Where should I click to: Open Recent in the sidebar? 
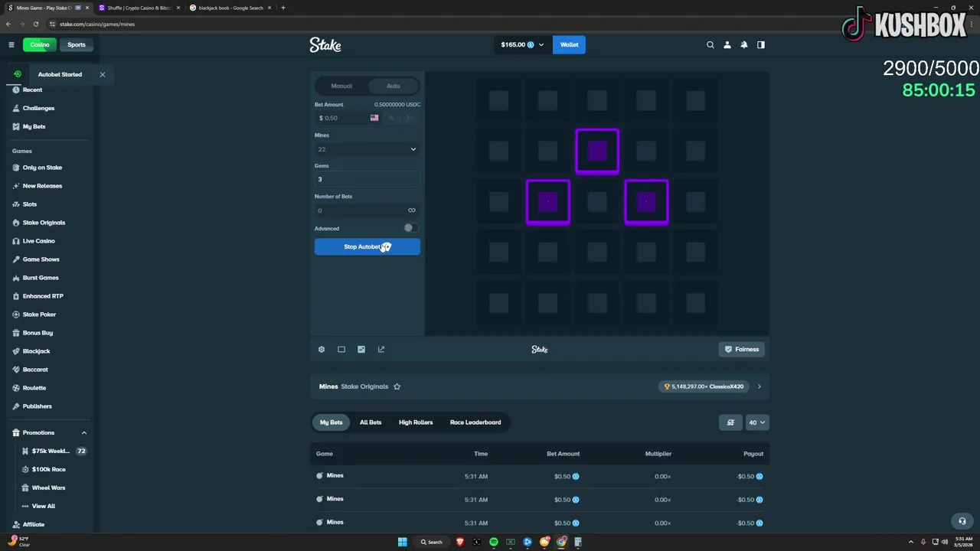[x=32, y=90]
